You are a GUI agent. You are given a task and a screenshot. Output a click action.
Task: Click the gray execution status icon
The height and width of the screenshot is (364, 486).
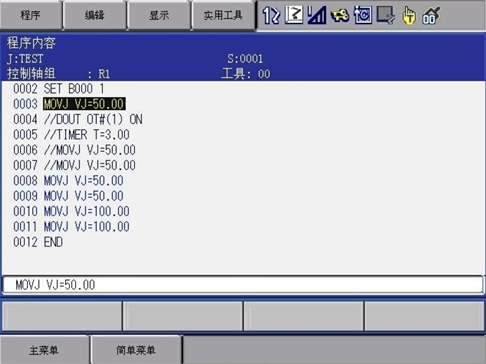pyautogui.click(x=386, y=15)
